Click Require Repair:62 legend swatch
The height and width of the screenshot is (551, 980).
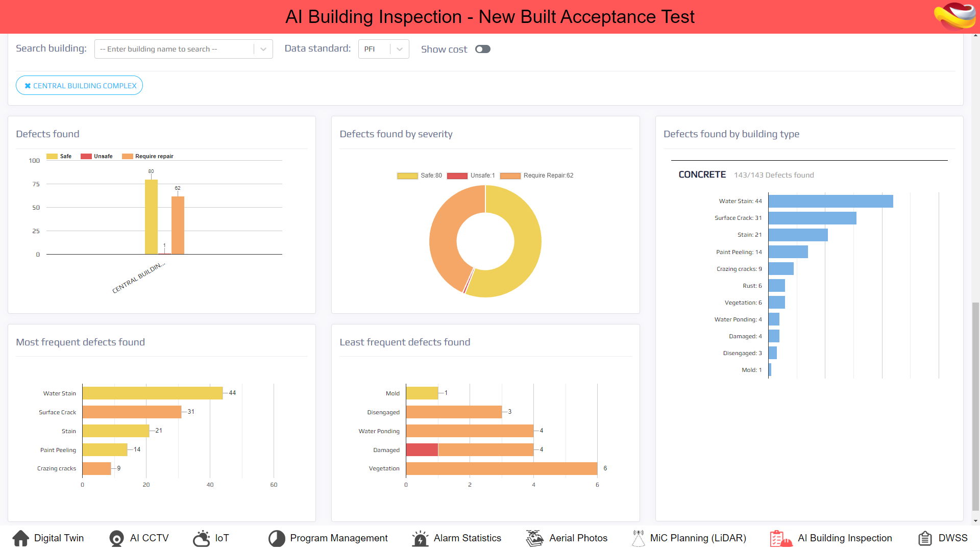(510, 176)
